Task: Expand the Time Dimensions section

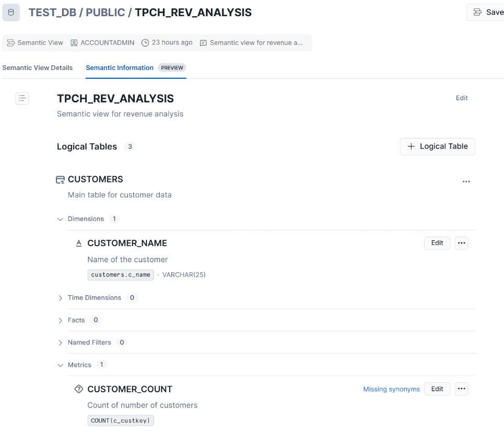Action: point(61,298)
